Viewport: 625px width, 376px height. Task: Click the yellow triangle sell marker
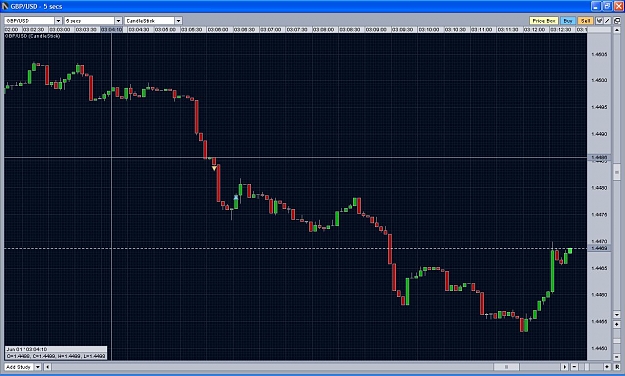(214, 169)
